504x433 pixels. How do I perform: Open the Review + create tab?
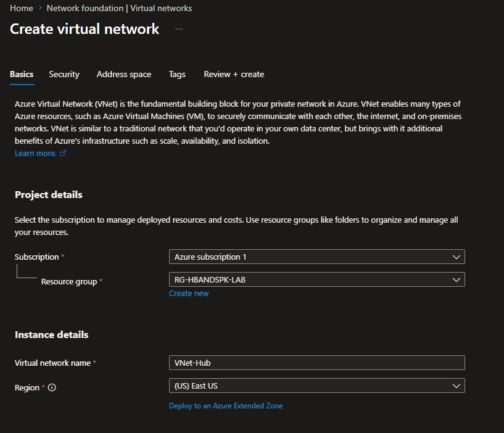click(x=234, y=74)
